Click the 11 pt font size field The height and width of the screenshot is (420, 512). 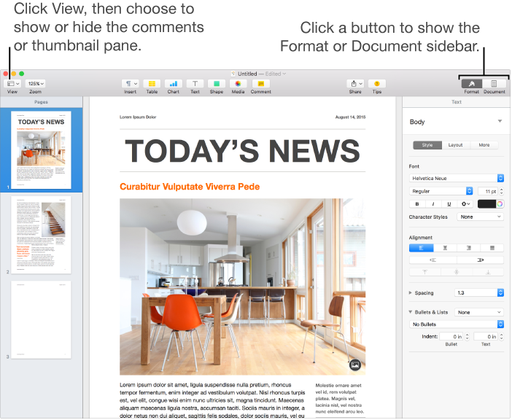(488, 191)
